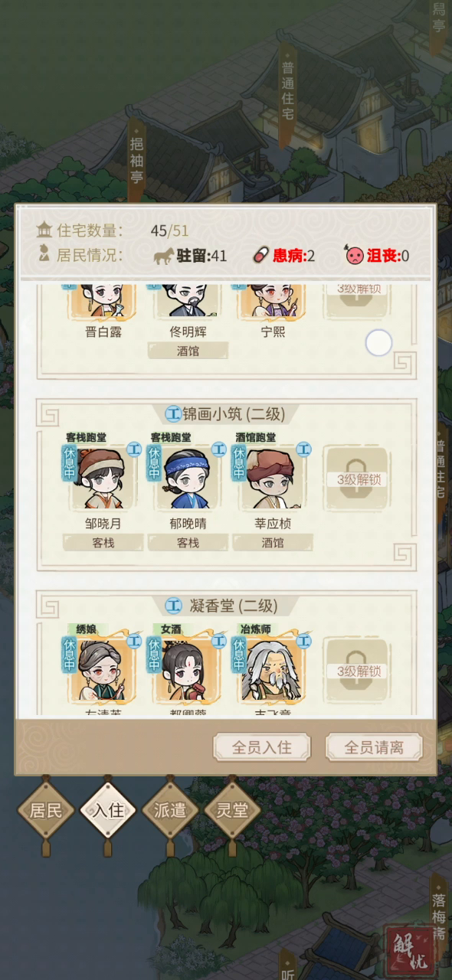452x980 pixels.
Task: Click 全员入住 button
Action: (262, 747)
